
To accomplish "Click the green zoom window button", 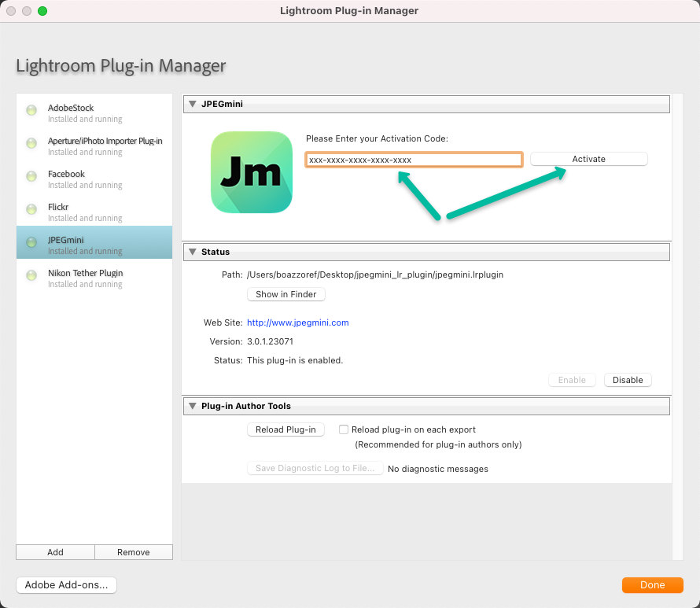I will pos(42,11).
